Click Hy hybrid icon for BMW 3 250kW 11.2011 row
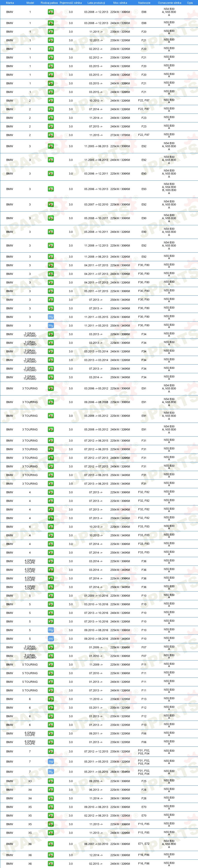This screenshot has width=198, height=868. 51,326
